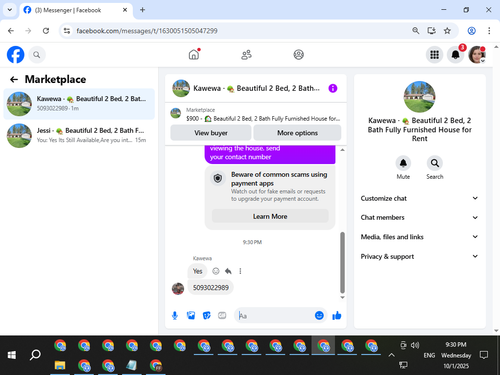Screen dimensions: 500x375
Task: Go to the Home feed icon
Action: [x=194, y=54]
